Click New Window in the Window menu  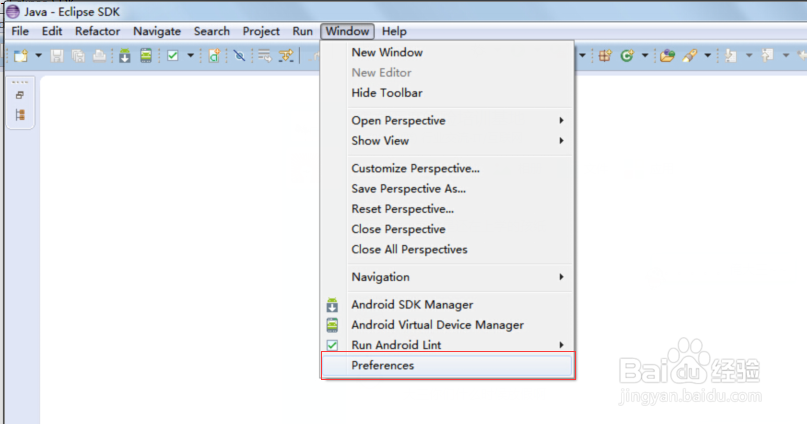[x=386, y=52]
